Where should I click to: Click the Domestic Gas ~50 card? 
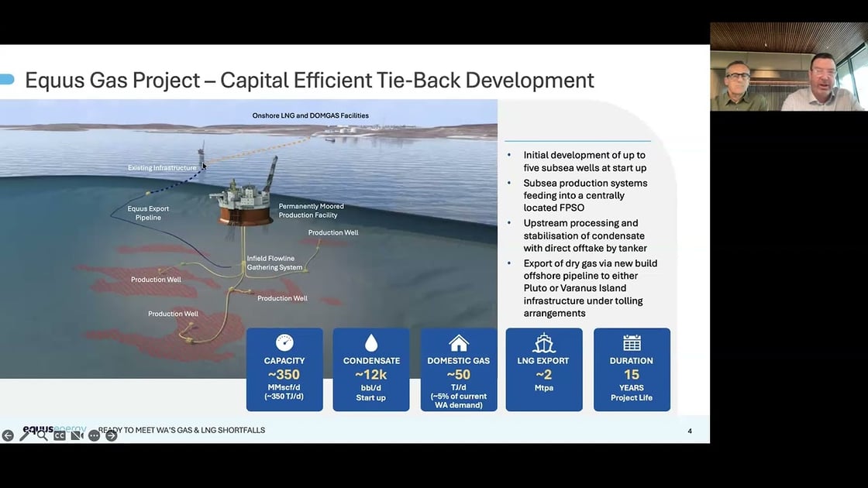[x=458, y=369]
